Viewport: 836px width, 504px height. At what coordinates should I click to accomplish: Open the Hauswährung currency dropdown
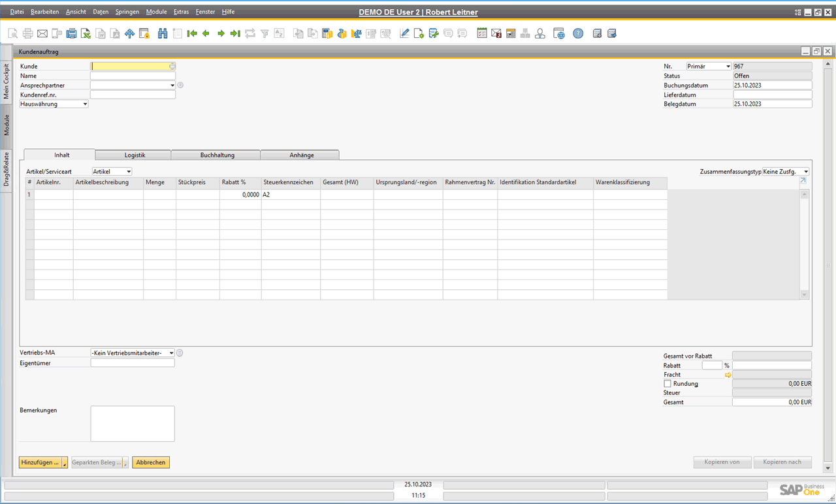click(x=85, y=104)
